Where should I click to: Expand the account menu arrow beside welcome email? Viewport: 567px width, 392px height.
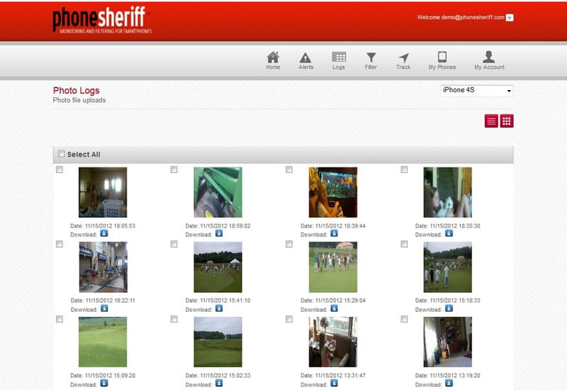510,18
